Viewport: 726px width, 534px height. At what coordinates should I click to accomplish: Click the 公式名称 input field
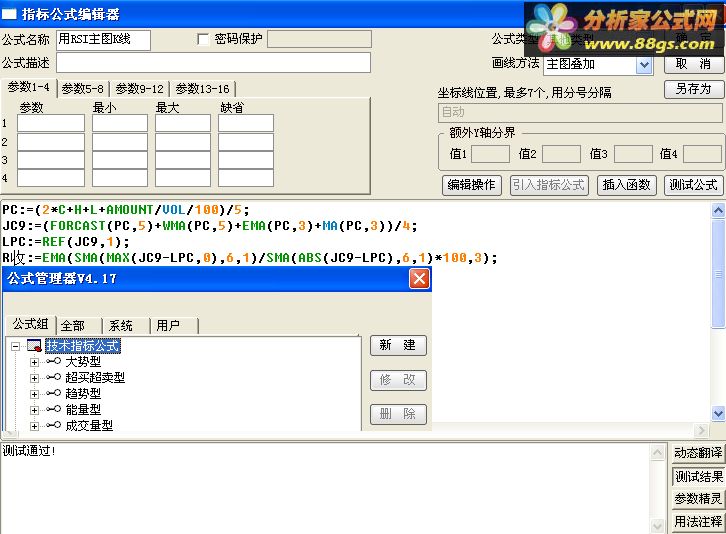click(x=104, y=40)
